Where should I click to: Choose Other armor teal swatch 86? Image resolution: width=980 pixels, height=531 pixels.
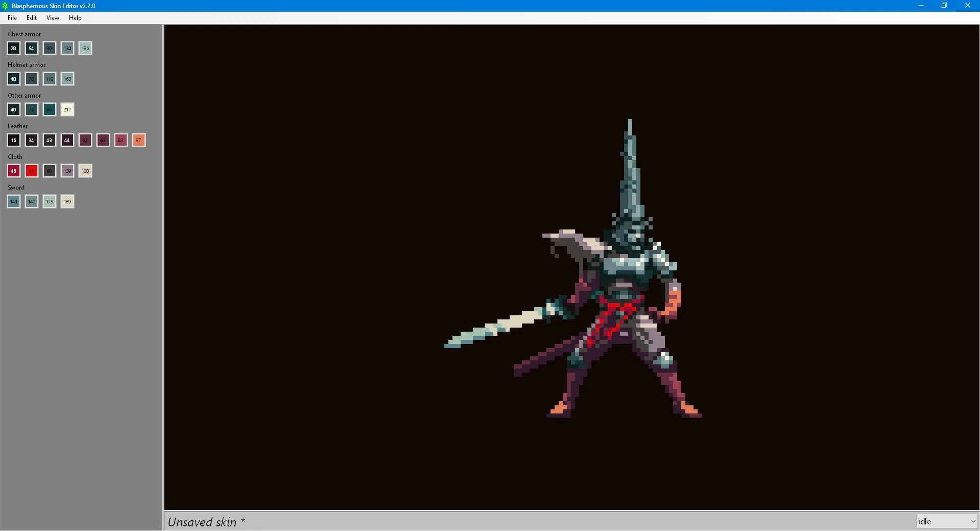click(50, 109)
